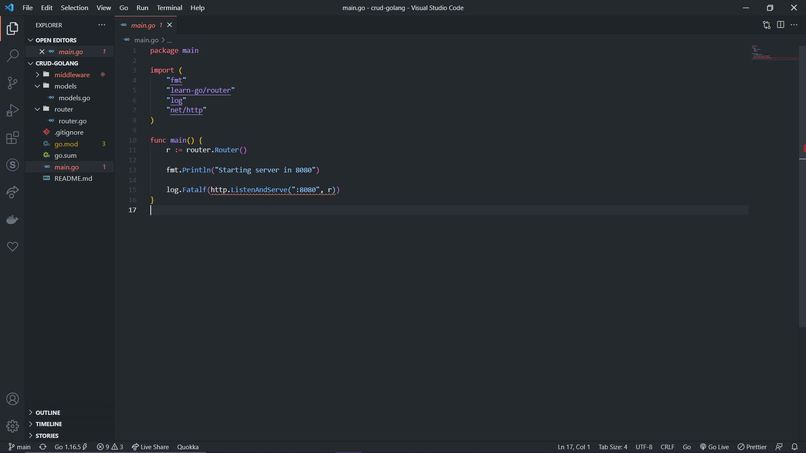This screenshot has height=453, width=806.
Task: Click the editor vertical scrollbar
Action: pyautogui.click(x=802, y=186)
